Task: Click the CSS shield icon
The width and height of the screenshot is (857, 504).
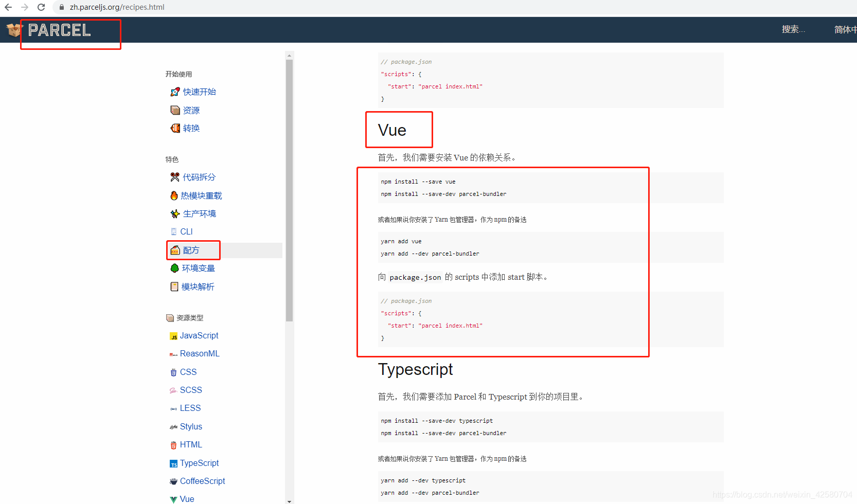Action: click(173, 372)
